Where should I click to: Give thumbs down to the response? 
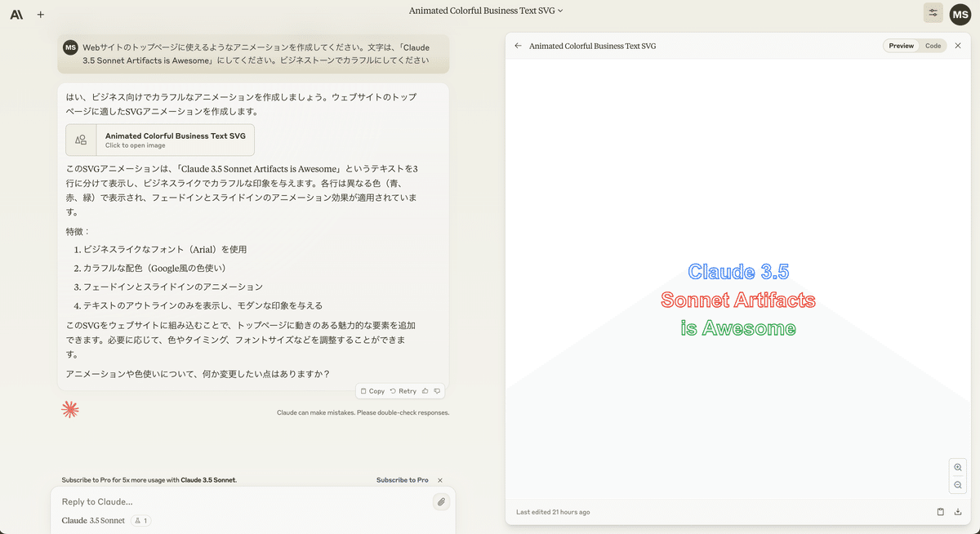(438, 391)
